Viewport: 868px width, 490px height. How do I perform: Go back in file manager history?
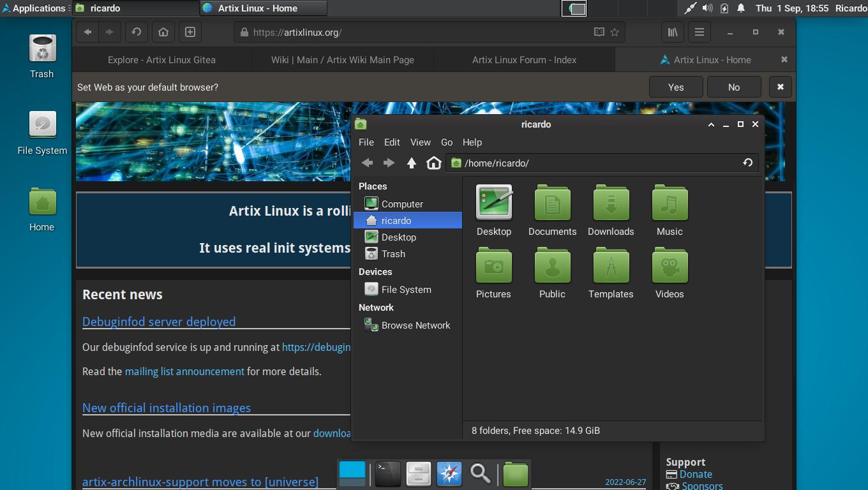coord(367,163)
